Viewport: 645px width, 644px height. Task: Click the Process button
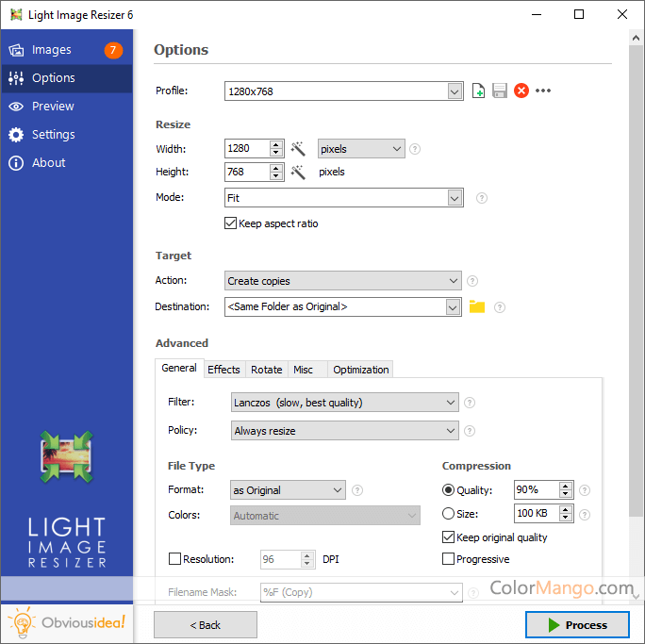click(577, 625)
